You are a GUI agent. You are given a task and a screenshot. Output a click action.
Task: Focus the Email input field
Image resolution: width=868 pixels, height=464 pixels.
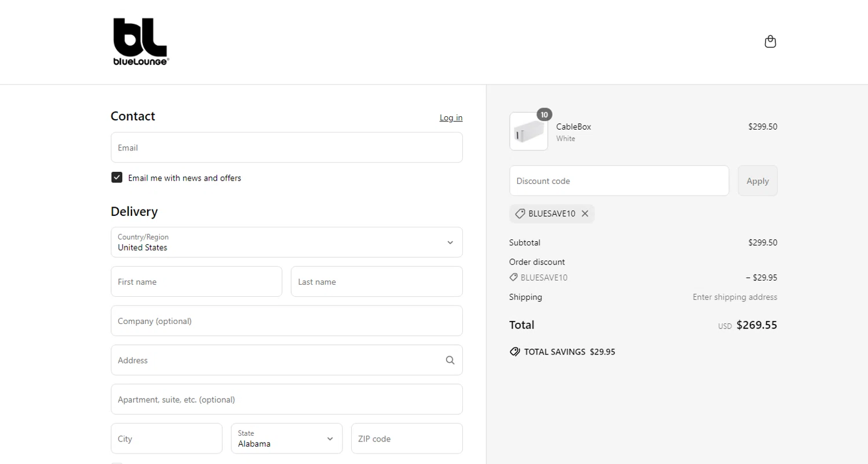pos(286,148)
